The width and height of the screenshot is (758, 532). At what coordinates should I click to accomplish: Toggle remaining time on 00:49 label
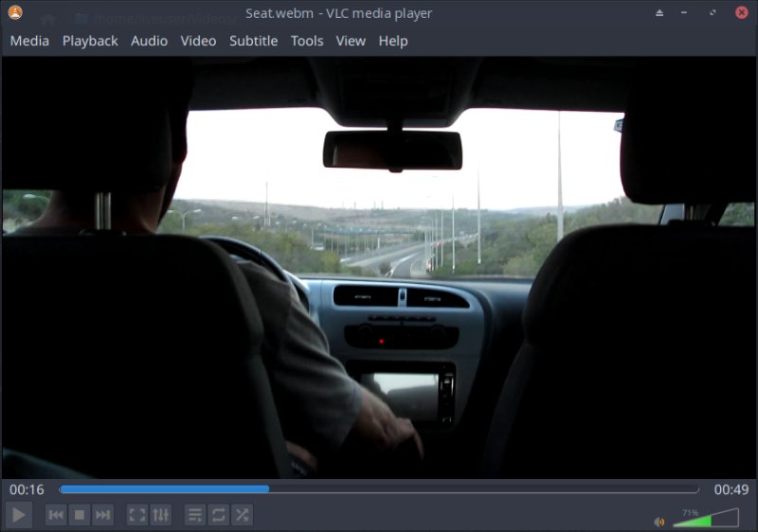point(731,489)
